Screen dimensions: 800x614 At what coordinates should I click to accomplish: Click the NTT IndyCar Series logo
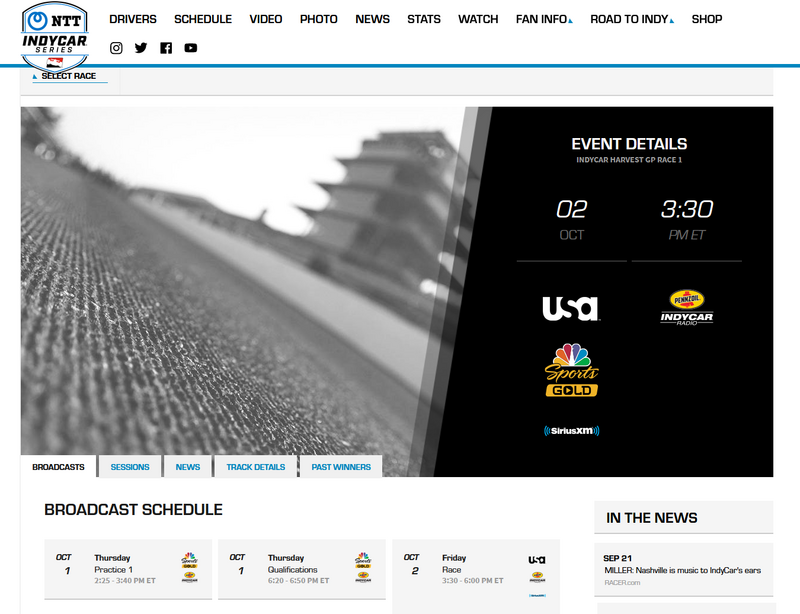tap(55, 37)
